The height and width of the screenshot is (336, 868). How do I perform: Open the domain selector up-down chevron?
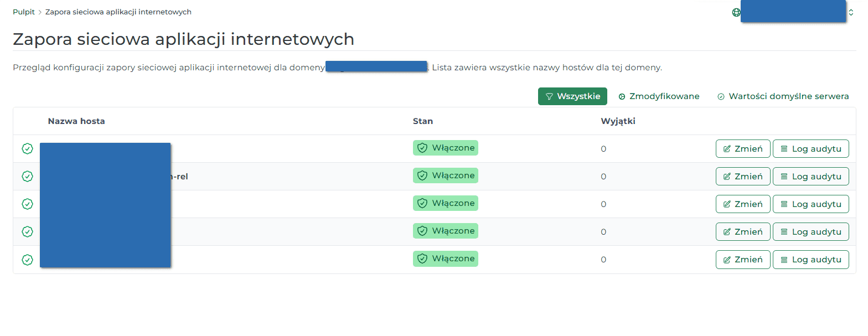851,12
